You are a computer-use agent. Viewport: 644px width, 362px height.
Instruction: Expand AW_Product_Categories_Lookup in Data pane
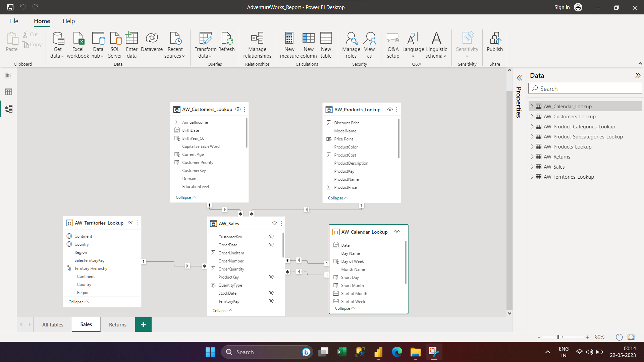[x=532, y=126]
